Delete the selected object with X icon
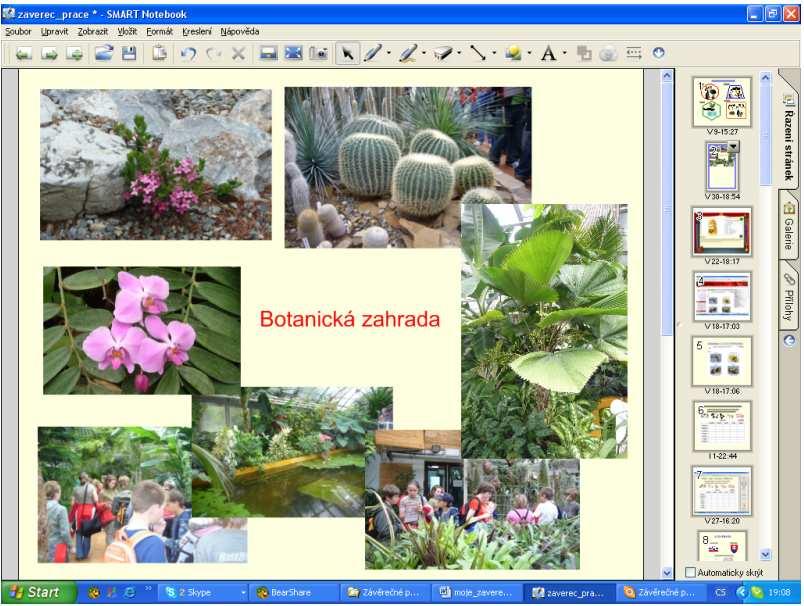The height and width of the screenshot is (606, 804). click(x=238, y=53)
